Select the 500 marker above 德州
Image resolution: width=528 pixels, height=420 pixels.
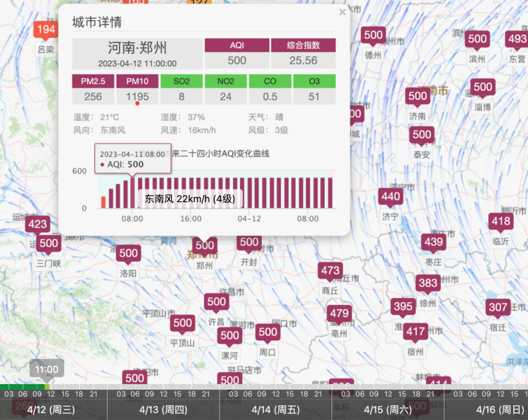click(373, 35)
